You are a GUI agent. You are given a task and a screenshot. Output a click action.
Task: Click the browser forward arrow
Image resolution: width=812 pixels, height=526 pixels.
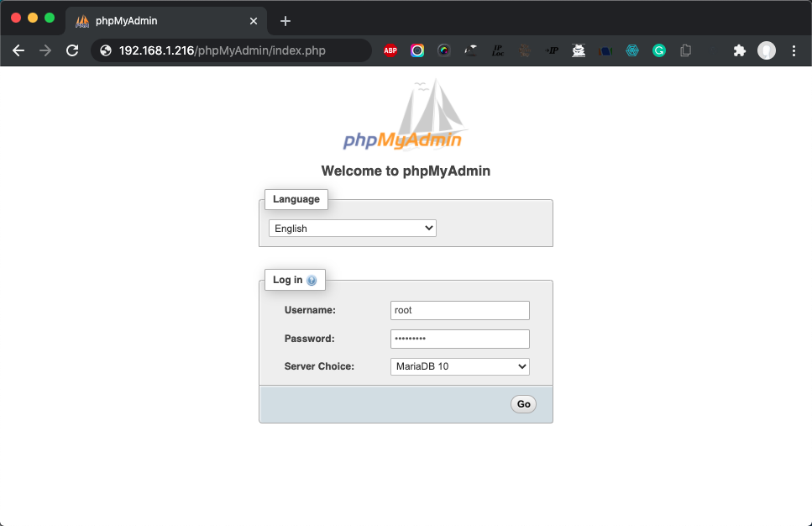[x=45, y=50]
